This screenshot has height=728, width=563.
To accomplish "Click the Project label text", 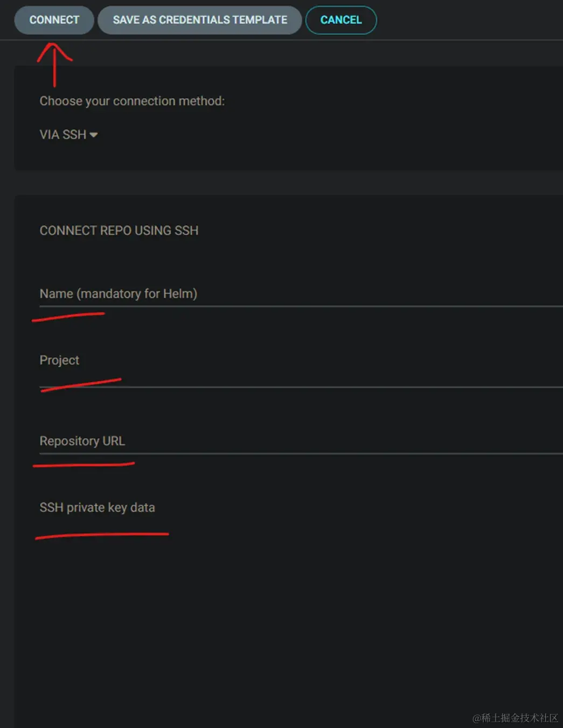I will point(59,360).
